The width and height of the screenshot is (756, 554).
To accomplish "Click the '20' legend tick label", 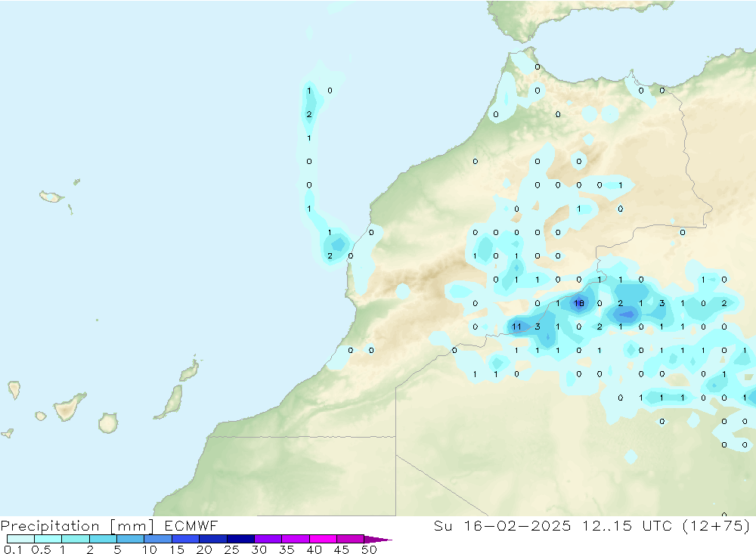I will click(x=204, y=549).
